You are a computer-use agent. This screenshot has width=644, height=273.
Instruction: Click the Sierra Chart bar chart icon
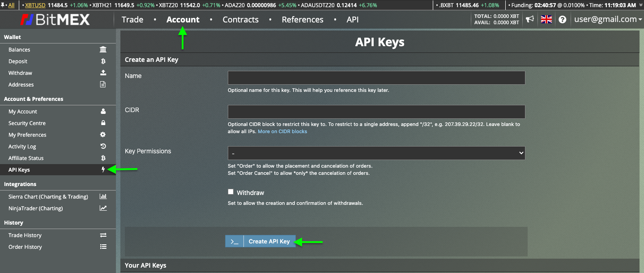(103, 197)
